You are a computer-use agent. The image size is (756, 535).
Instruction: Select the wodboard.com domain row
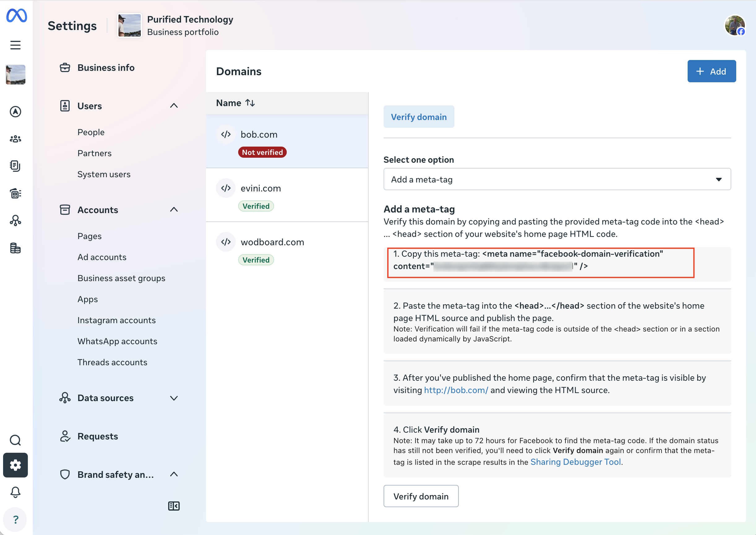287,249
